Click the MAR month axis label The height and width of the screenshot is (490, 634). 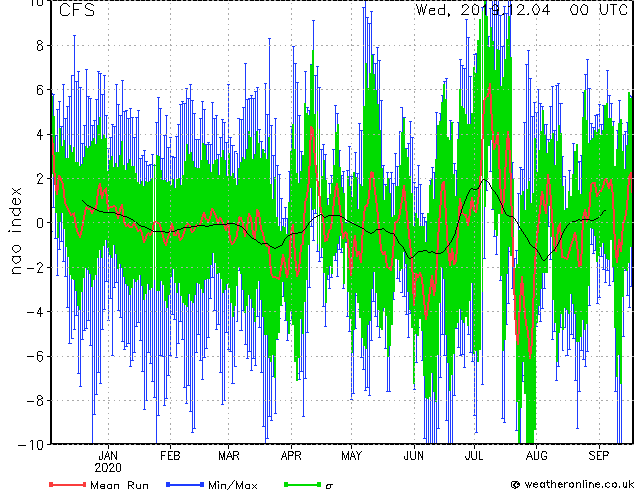(229, 456)
